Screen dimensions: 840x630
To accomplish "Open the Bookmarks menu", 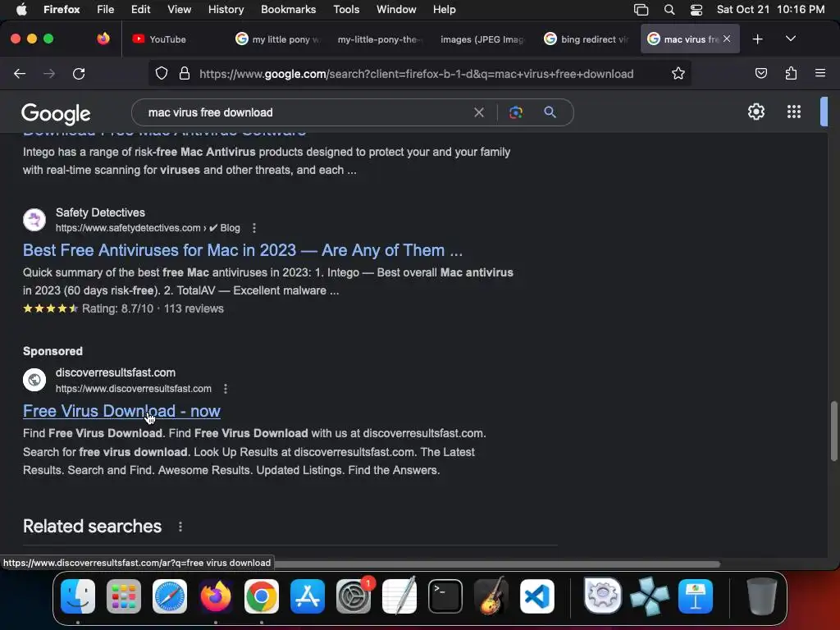I will tap(288, 9).
